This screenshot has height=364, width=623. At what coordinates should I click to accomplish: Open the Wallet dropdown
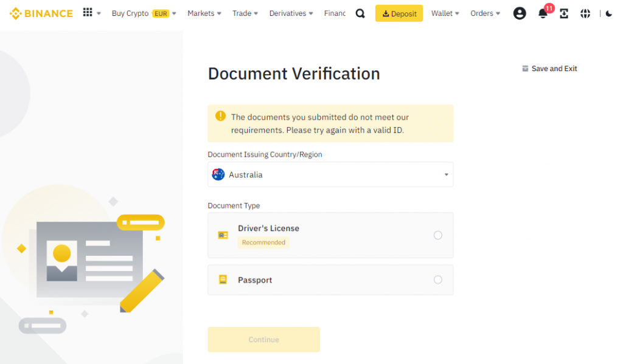(x=445, y=13)
